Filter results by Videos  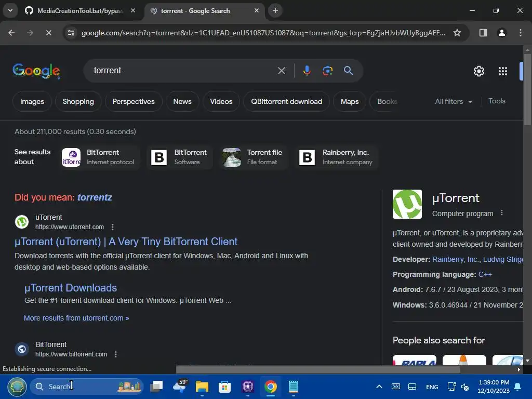click(221, 101)
